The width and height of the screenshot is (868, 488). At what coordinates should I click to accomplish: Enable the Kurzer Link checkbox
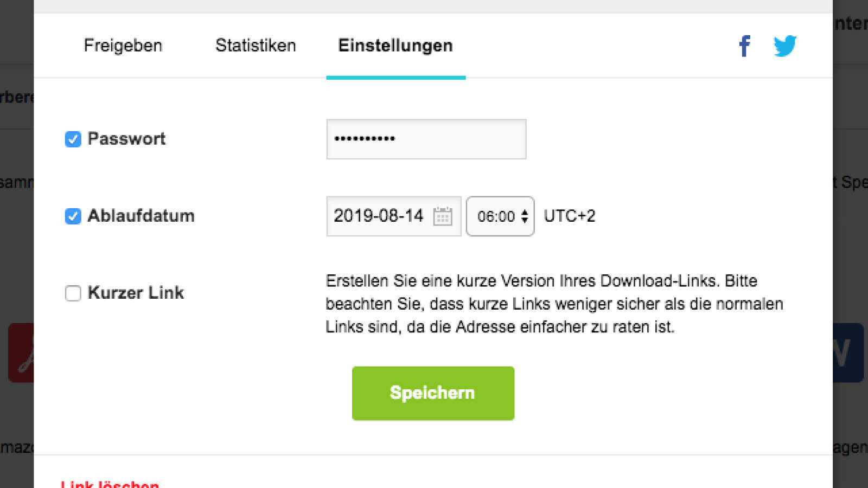[73, 293]
